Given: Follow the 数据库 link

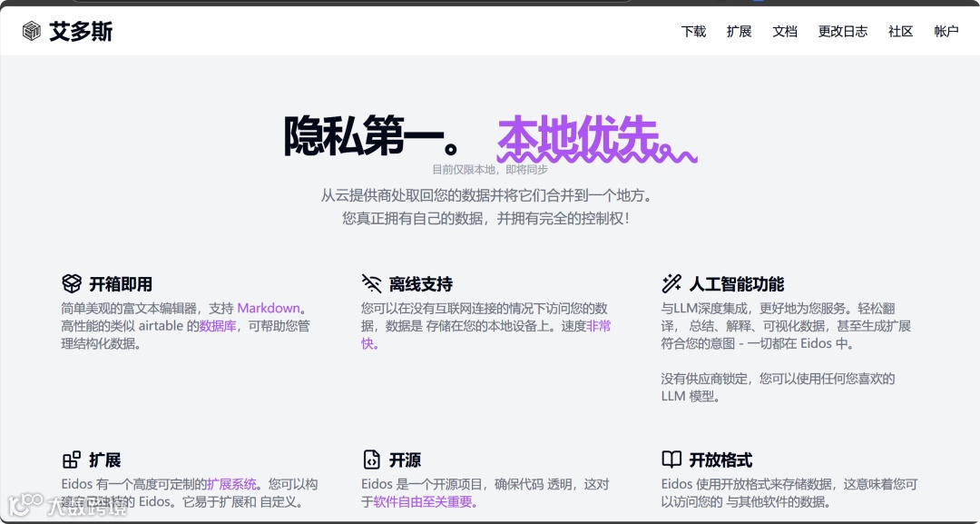Looking at the screenshot, I should click(x=218, y=326).
